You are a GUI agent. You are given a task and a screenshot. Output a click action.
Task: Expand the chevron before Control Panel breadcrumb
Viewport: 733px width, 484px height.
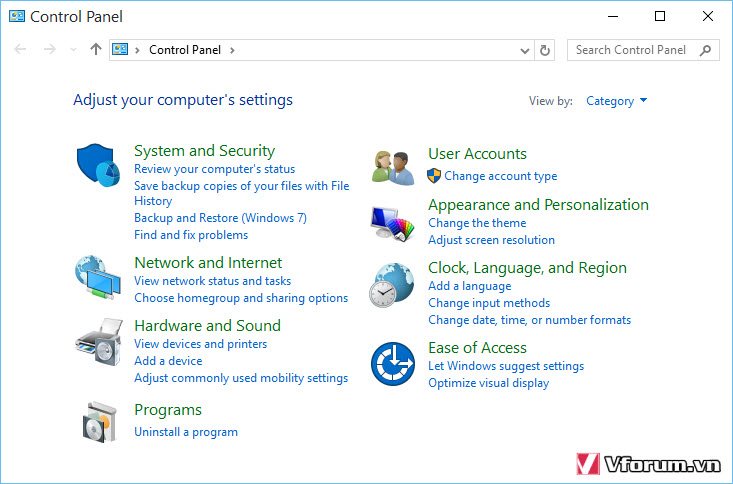coord(137,50)
